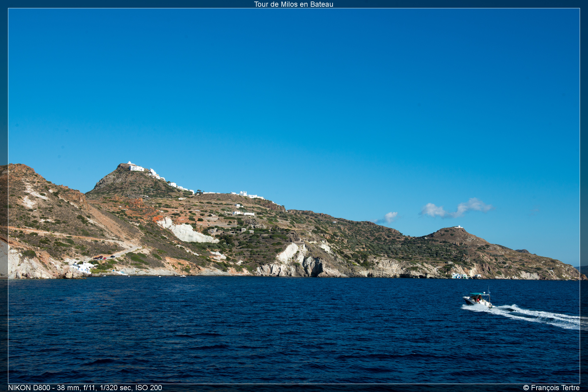
Task: Click the camera info 'NIKON D800 - 38 mm' caption
Action: (x=85, y=388)
